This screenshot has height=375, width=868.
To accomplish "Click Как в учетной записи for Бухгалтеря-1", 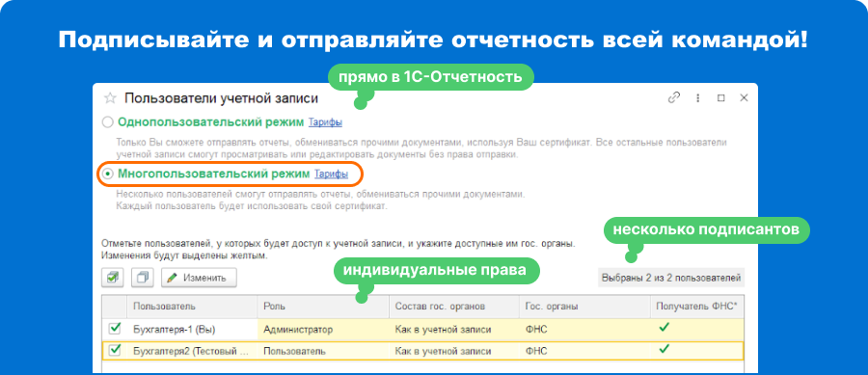I will tap(453, 329).
